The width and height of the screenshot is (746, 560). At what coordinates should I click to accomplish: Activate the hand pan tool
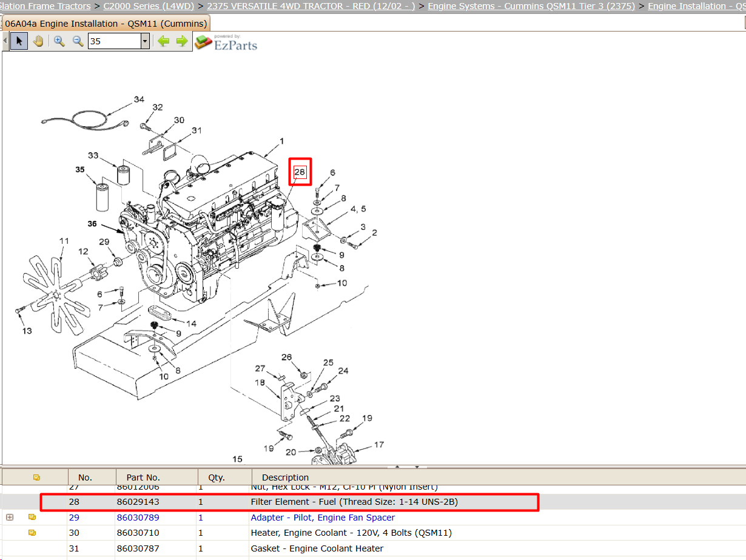click(x=38, y=41)
